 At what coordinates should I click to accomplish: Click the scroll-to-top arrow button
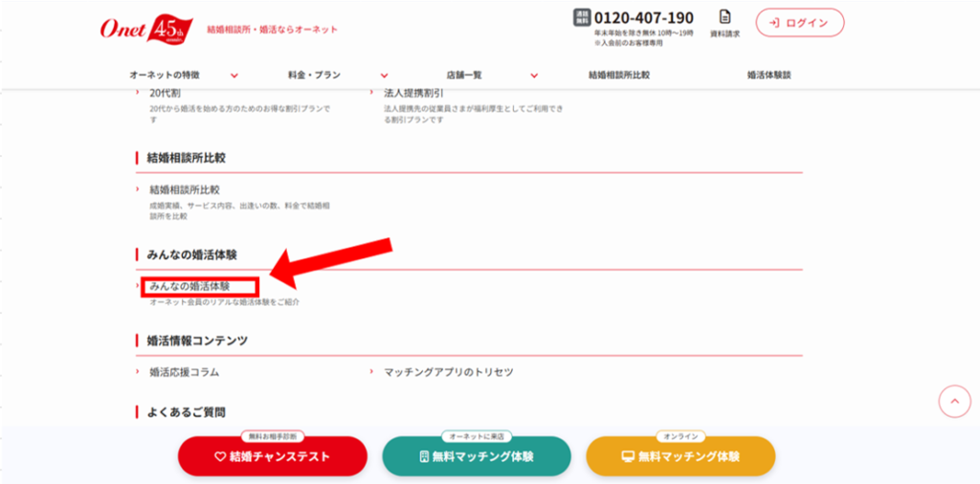pyautogui.click(x=954, y=402)
